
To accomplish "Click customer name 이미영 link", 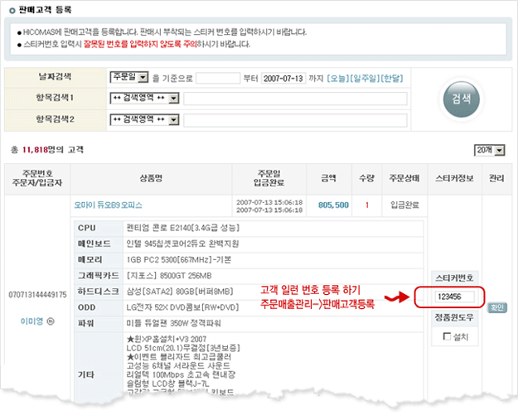I will pos(31,320).
